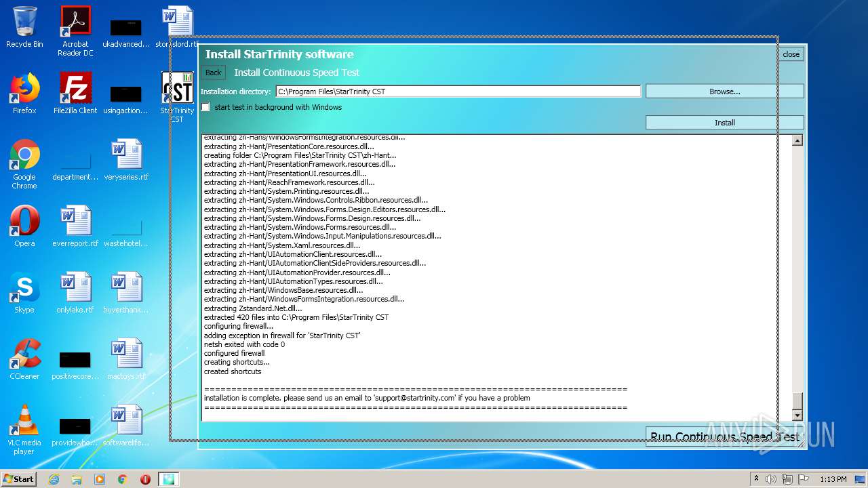Click 'installation is complete' log line
868x488 pixels.
(367, 399)
